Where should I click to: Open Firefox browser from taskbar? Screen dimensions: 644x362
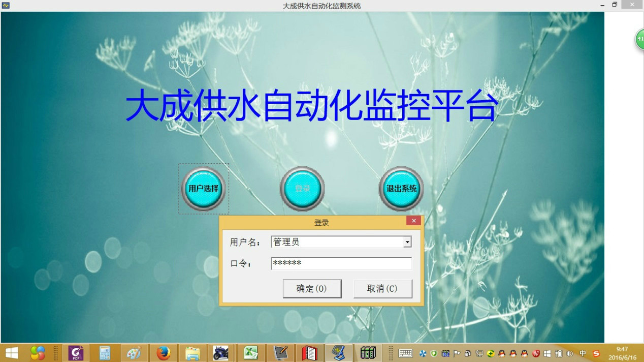tap(163, 353)
